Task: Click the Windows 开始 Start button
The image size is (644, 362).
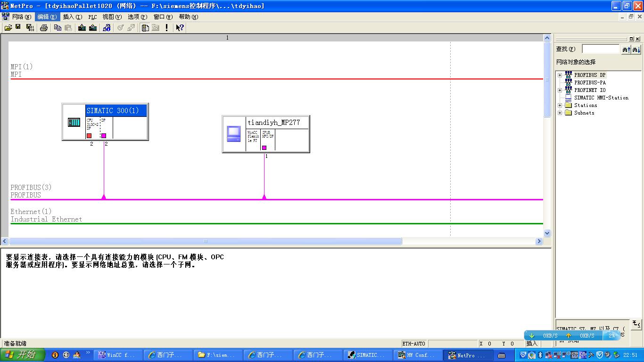Action: (22, 355)
